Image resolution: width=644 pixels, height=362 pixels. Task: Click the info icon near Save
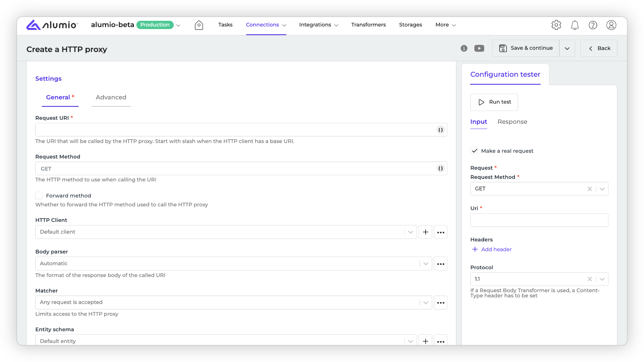(464, 48)
